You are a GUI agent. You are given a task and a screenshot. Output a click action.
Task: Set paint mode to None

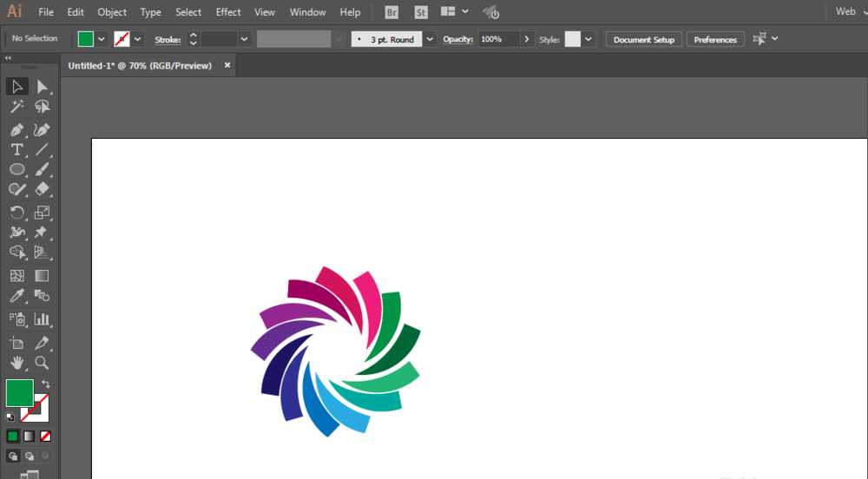click(45, 436)
